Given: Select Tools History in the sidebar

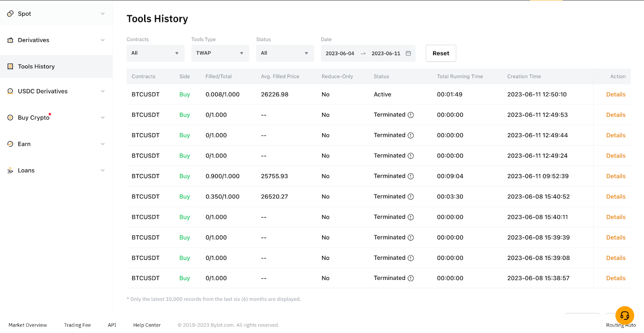Looking at the screenshot, I should pos(36,67).
